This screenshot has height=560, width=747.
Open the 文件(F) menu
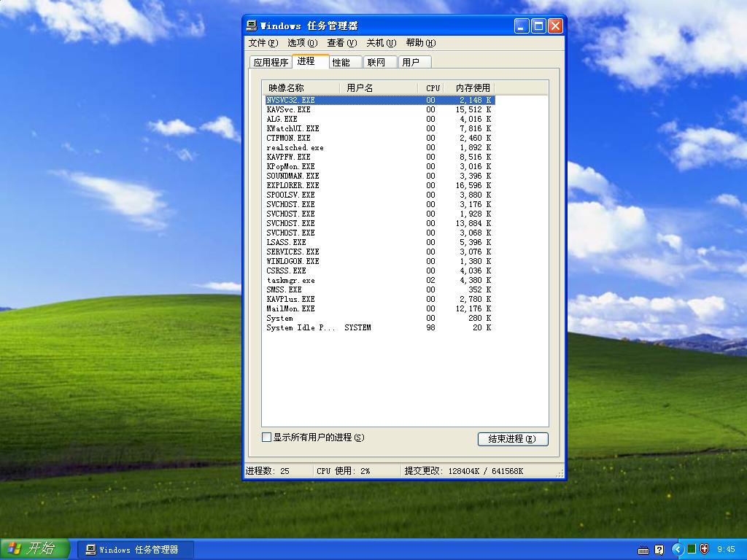click(x=263, y=43)
